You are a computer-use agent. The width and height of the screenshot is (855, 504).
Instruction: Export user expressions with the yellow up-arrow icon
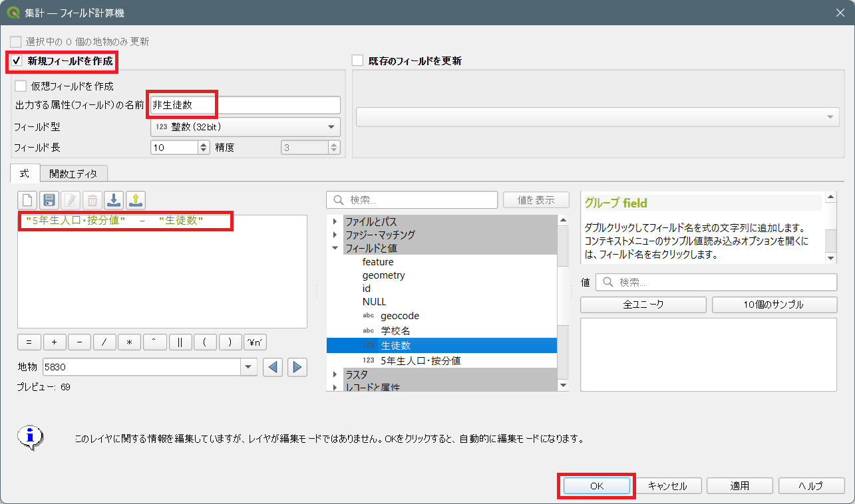pyautogui.click(x=135, y=200)
